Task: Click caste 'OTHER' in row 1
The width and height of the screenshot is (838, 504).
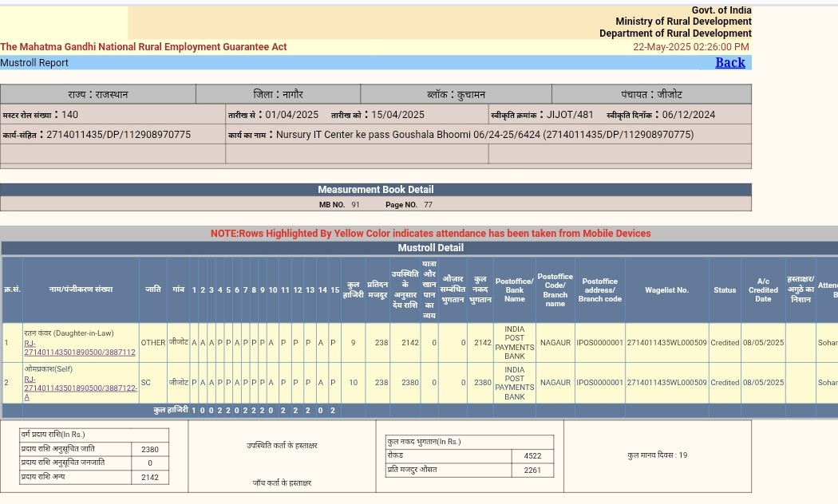Action: 153,343
